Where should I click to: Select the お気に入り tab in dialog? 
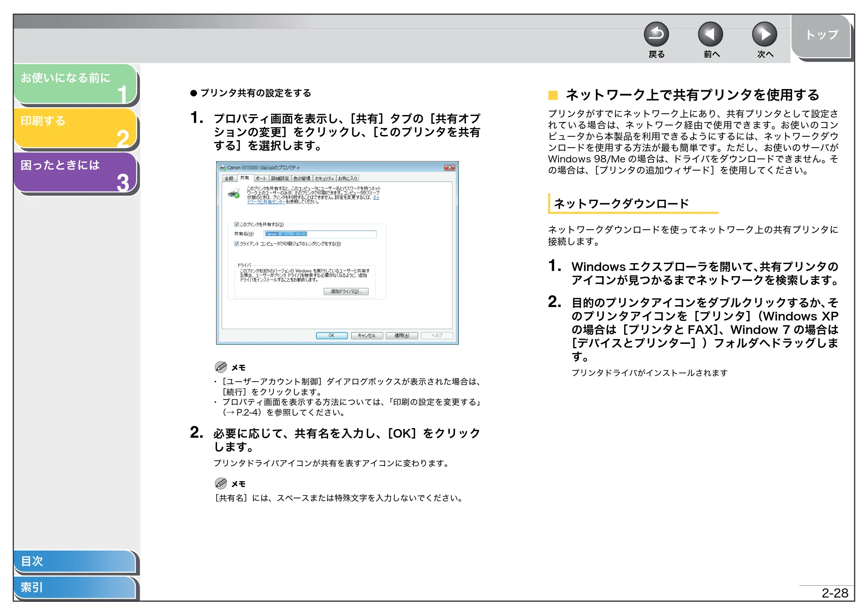tap(348, 178)
